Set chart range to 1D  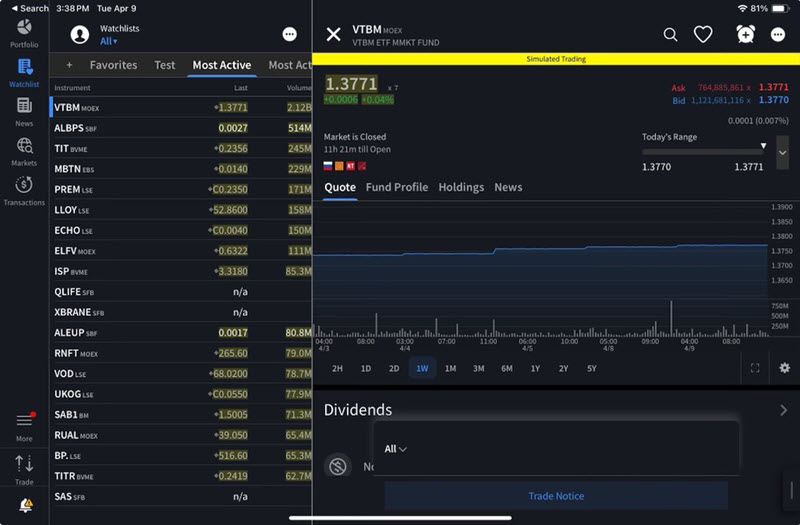click(x=366, y=368)
